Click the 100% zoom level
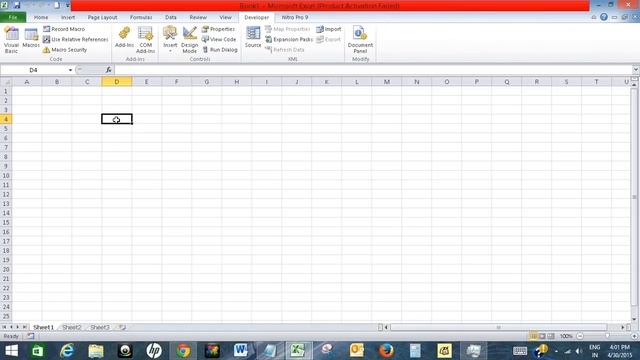Screen dimensions: 640x360 (x=566, y=336)
